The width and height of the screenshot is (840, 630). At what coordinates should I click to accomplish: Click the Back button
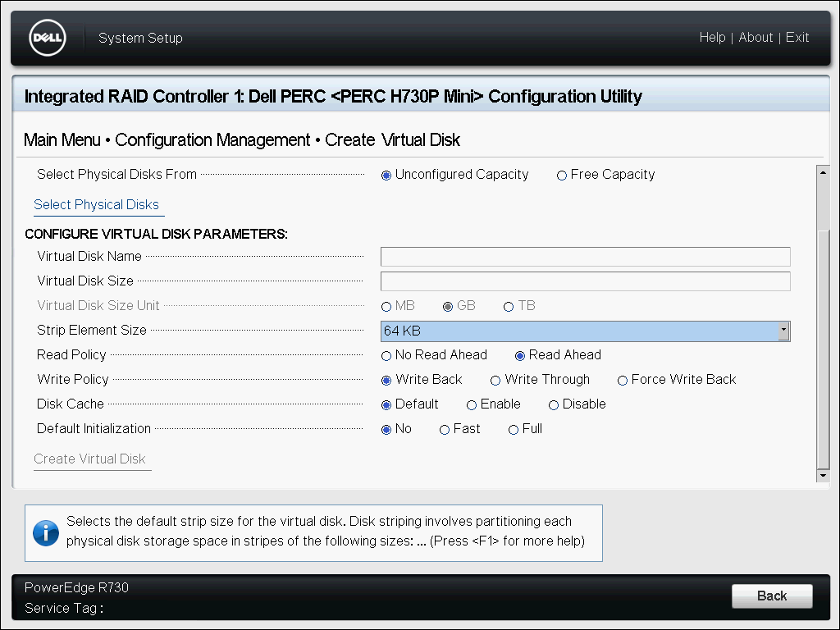tap(772, 596)
